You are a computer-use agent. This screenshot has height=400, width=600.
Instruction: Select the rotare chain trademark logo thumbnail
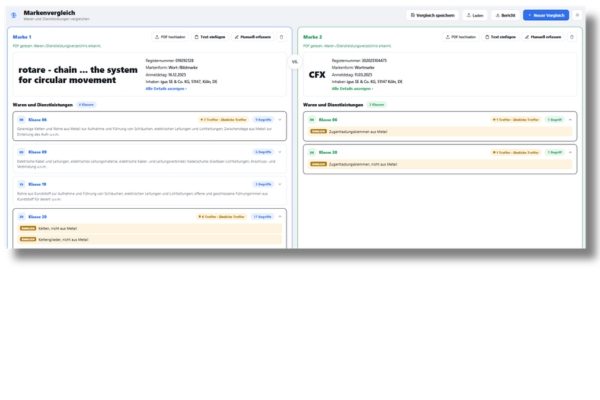(x=78, y=75)
